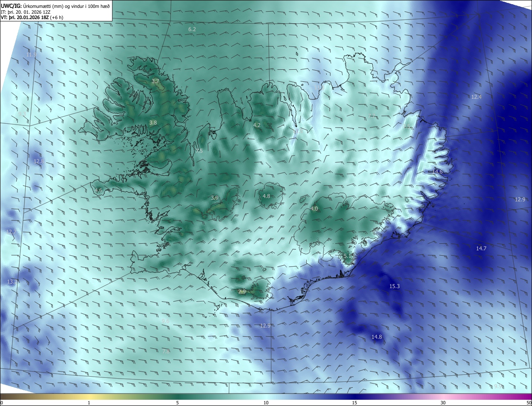
Task: Click the 14.6 value label
Action: (x=438, y=171)
